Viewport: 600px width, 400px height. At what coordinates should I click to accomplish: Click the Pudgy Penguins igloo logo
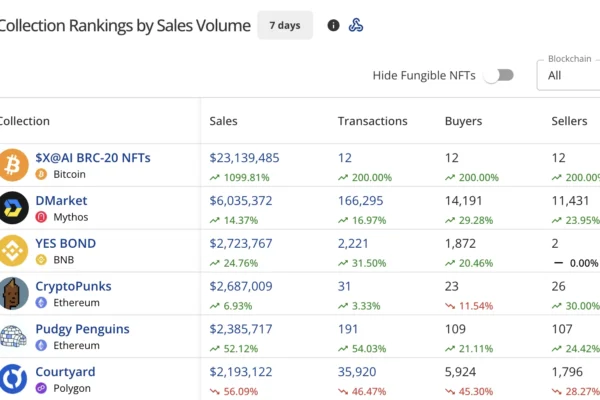click(13, 336)
